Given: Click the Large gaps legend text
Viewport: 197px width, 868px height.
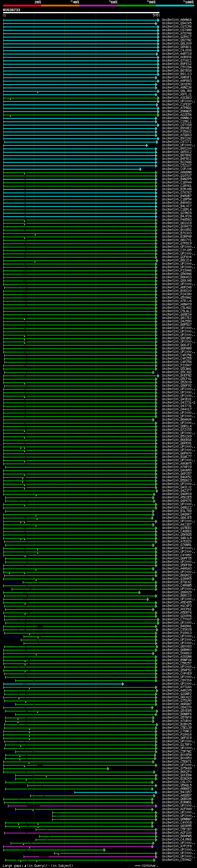Looking at the screenshot, I should point(38,865).
